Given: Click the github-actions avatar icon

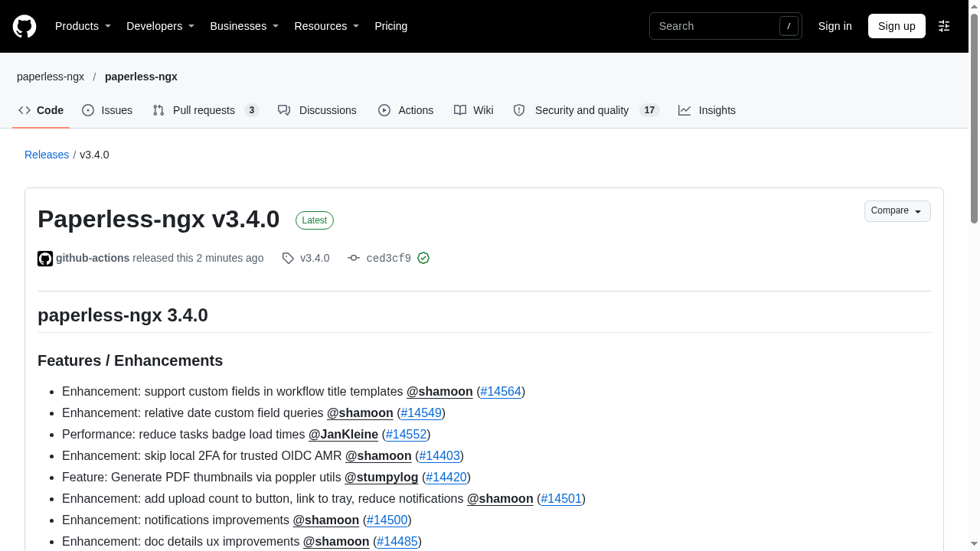Looking at the screenshot, I should (45, 259).
